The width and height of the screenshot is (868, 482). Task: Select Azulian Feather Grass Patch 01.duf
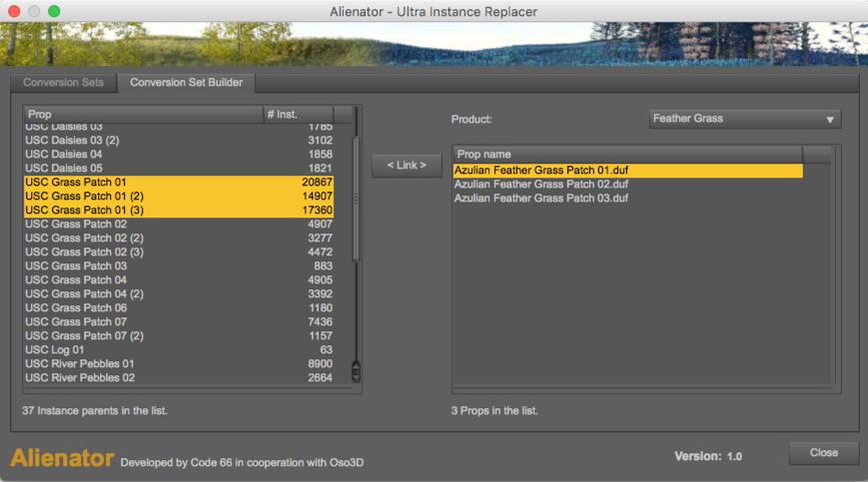[x=627, y=171]
